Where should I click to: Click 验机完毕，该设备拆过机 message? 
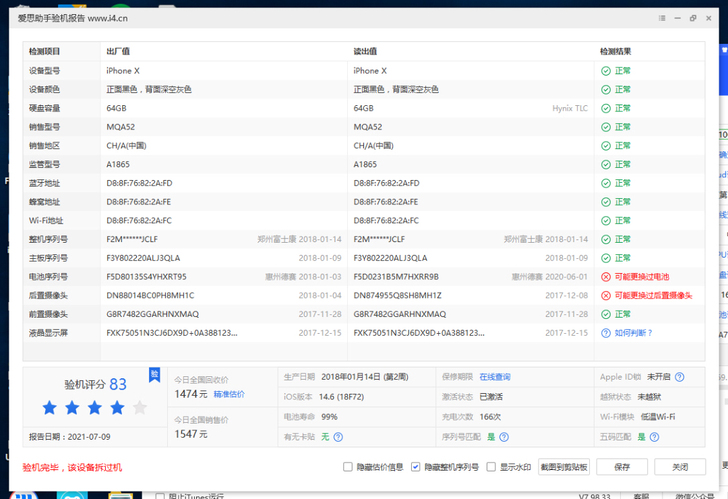click(x=72, y=467)
